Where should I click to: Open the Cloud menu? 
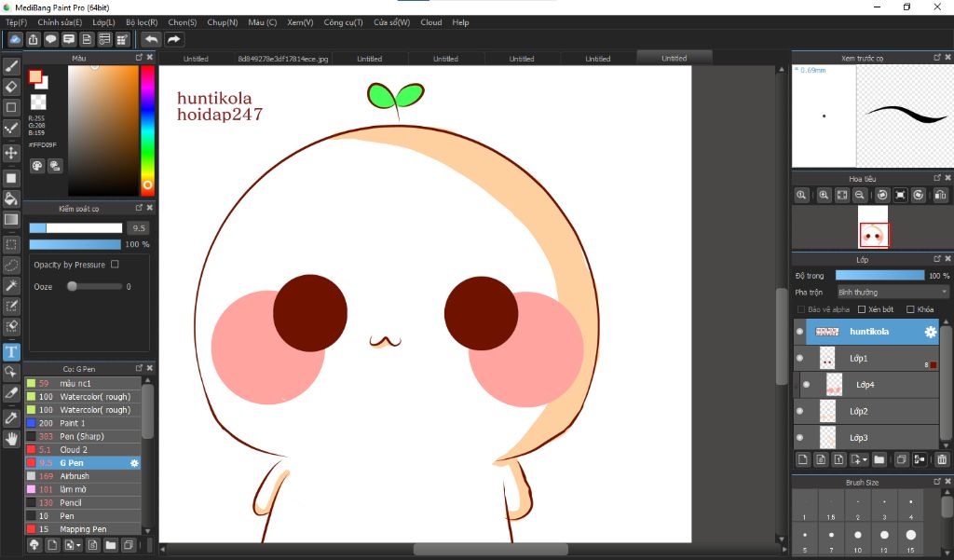click(x=431, y=22)
